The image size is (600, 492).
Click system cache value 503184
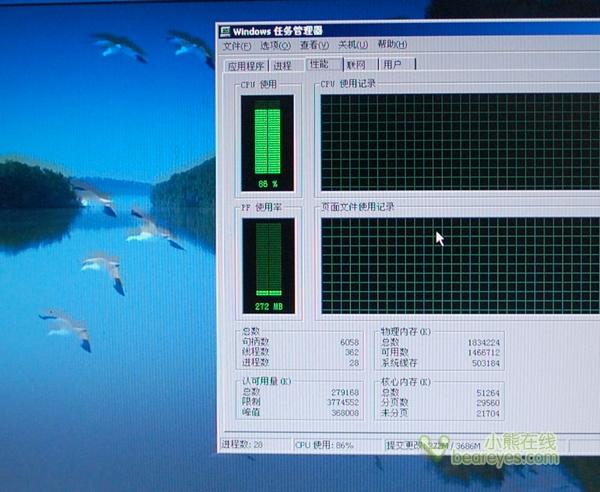(486, 363)
